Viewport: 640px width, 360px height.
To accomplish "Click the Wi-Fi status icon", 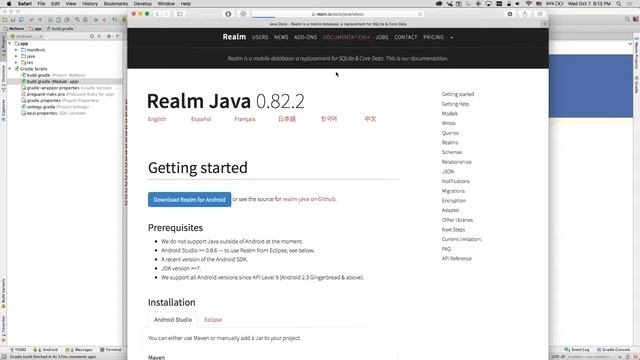I will 529,4.
